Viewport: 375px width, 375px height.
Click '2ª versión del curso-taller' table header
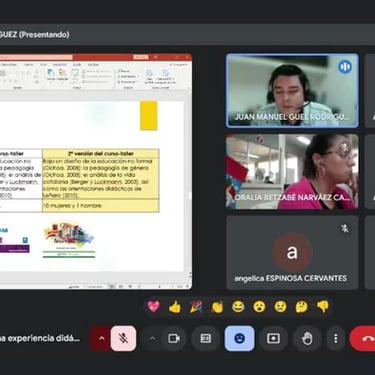[x=101, y=154]
